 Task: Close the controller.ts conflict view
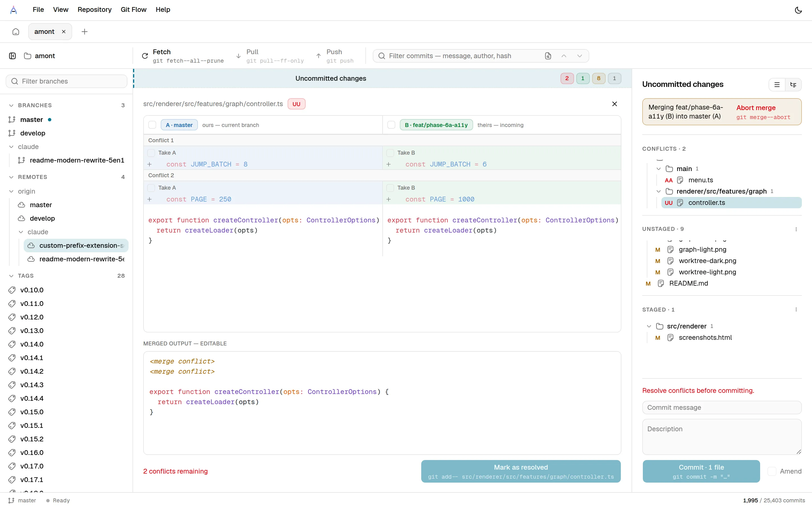(x=614, y=104)
